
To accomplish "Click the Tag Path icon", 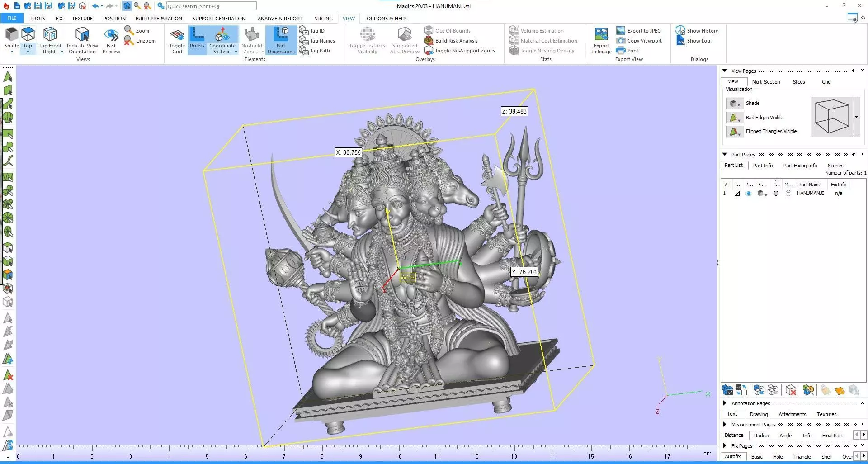I will click(304, 51).
